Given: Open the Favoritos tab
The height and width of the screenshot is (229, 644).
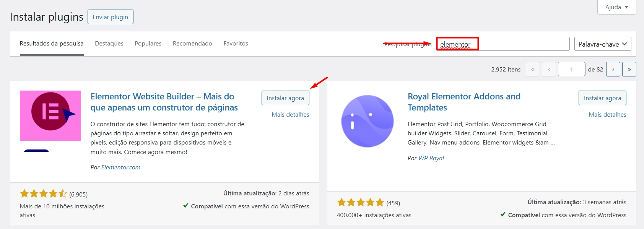Looking at the screenshot, I should click(x=236, y=44).
